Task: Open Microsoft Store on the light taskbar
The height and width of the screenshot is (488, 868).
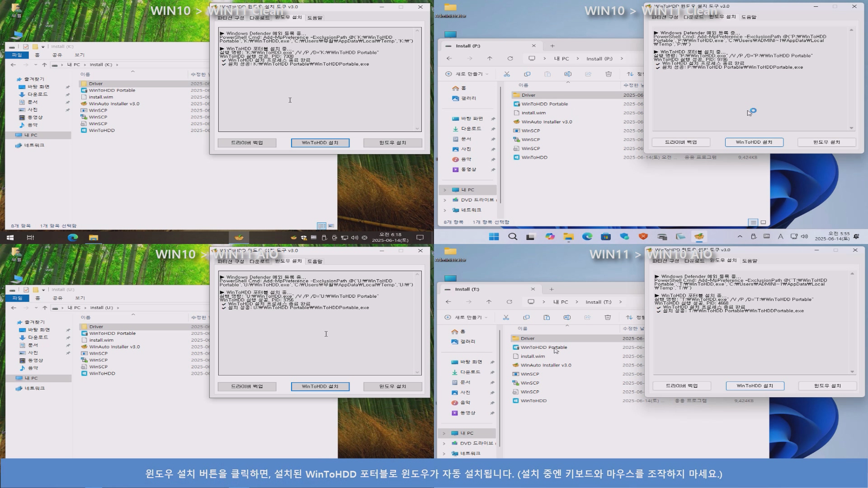Action: 606,236
